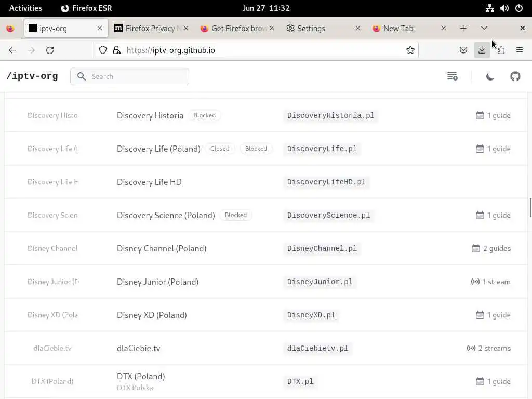The height and width of the screenshot is (399, 532).
Task: Copy the DiscoveryLife.pl channel ID
Action: (322, 149)
